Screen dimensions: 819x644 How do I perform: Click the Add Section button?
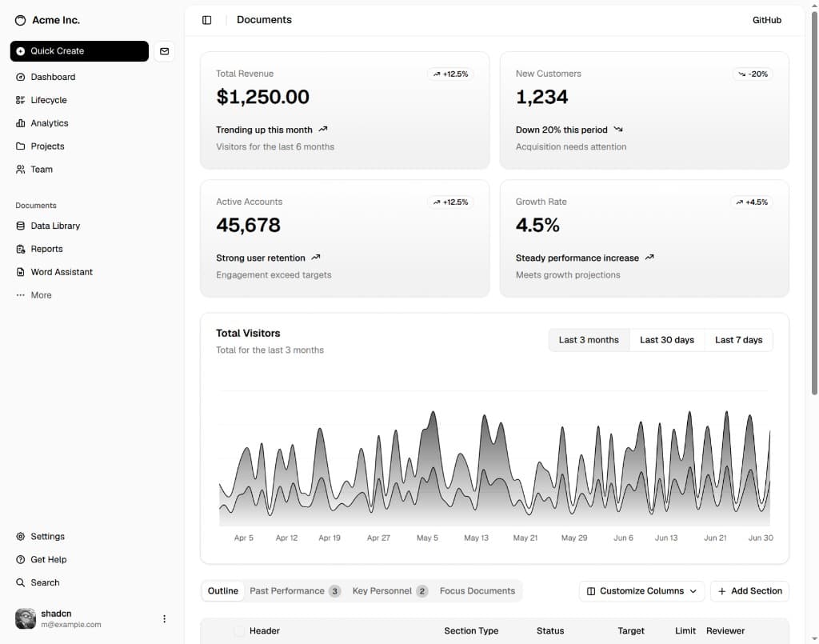click(x=749, y=591)
